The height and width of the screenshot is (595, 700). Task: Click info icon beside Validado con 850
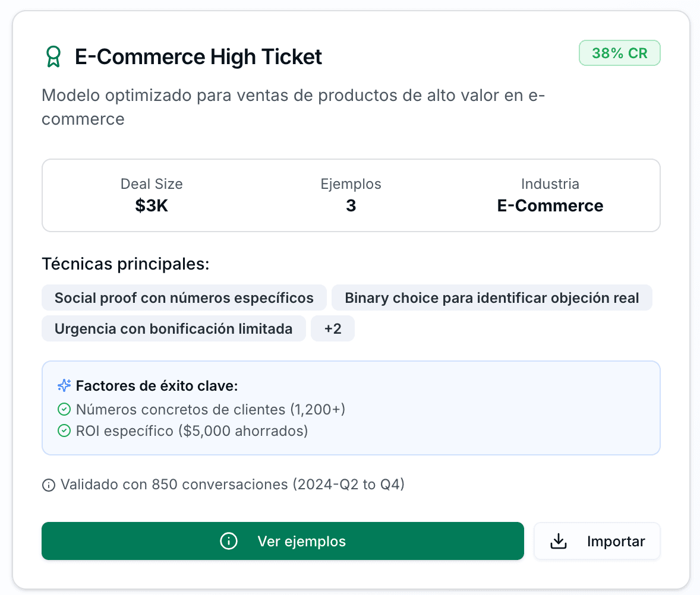[49, 485]
